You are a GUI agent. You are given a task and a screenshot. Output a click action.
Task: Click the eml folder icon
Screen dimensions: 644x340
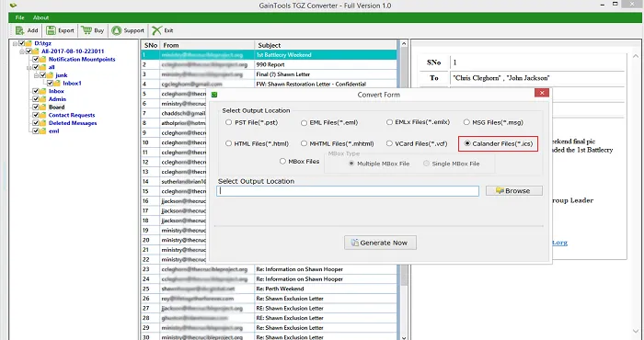(x=42, y=131)
